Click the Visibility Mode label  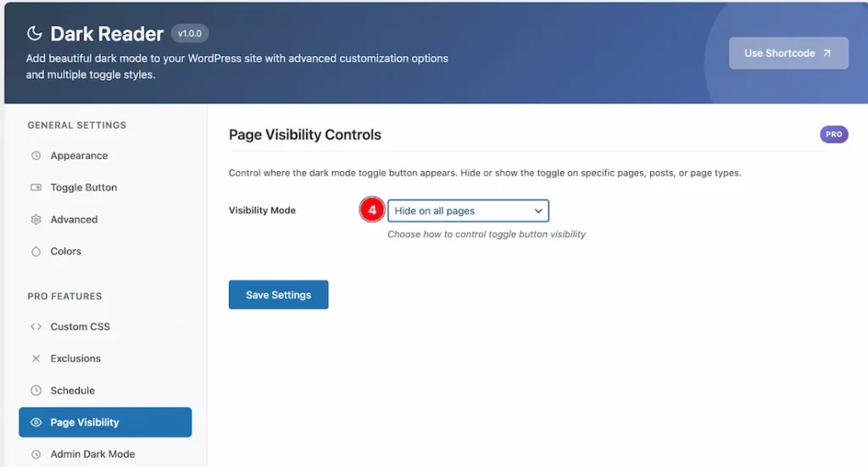click(x=262, y=210)
